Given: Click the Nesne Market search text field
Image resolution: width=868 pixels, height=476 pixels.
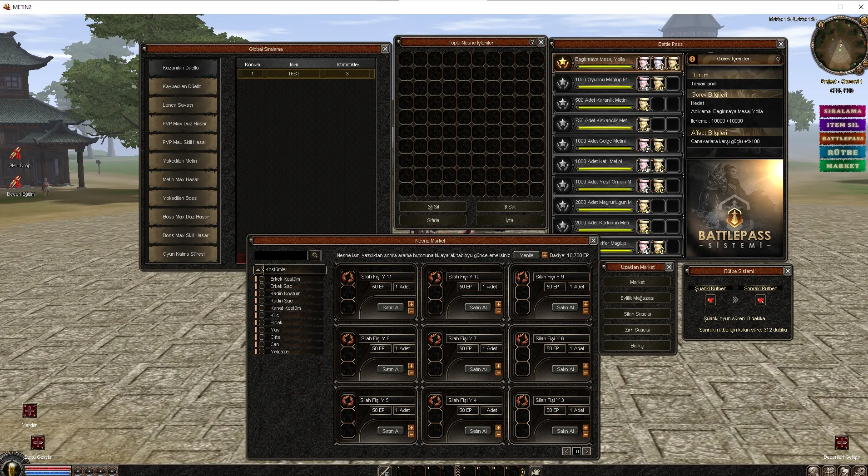Looking at the screenshot, I should click(281, 255).
